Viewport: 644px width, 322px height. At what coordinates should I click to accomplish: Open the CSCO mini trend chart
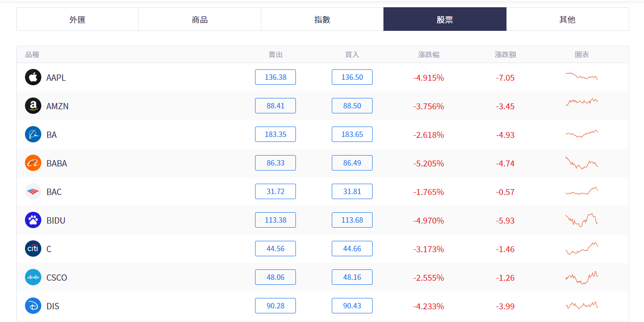pos(582,277)
